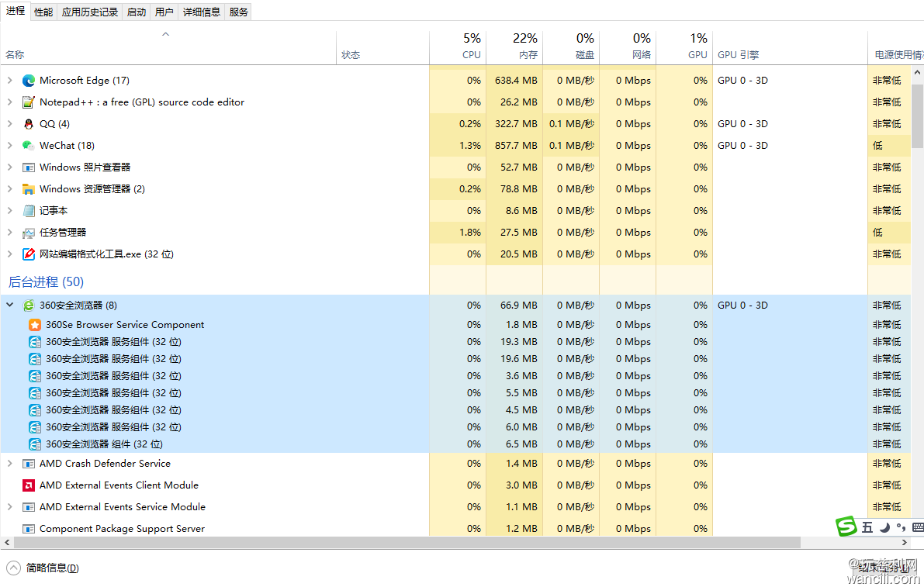The height and width of the screenshot is (587, 924).
Task: Open the soft keyboard icon in input bar
Action: [918, 527]
